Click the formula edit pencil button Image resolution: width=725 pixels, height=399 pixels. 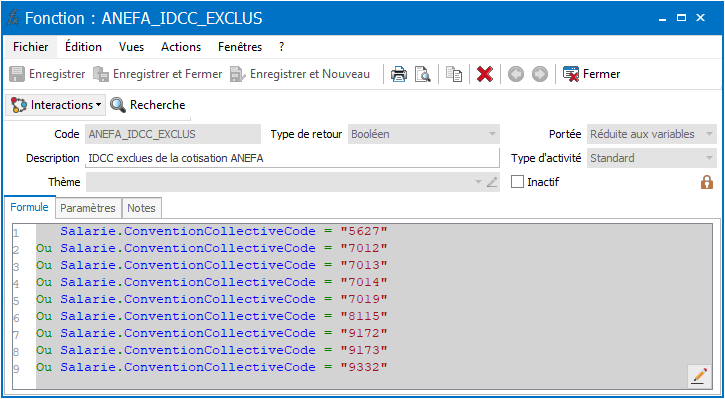click(699, 375)
